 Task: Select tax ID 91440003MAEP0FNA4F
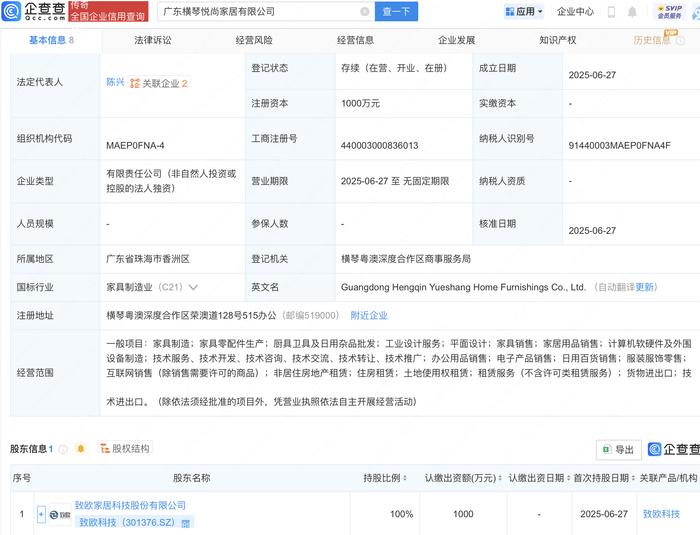click(619, 146)
